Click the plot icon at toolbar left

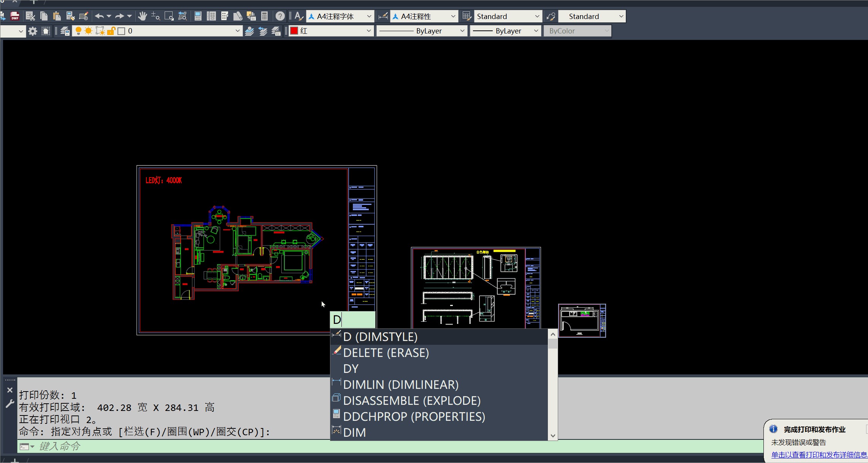pyautogui.click(x=3, y=16)
